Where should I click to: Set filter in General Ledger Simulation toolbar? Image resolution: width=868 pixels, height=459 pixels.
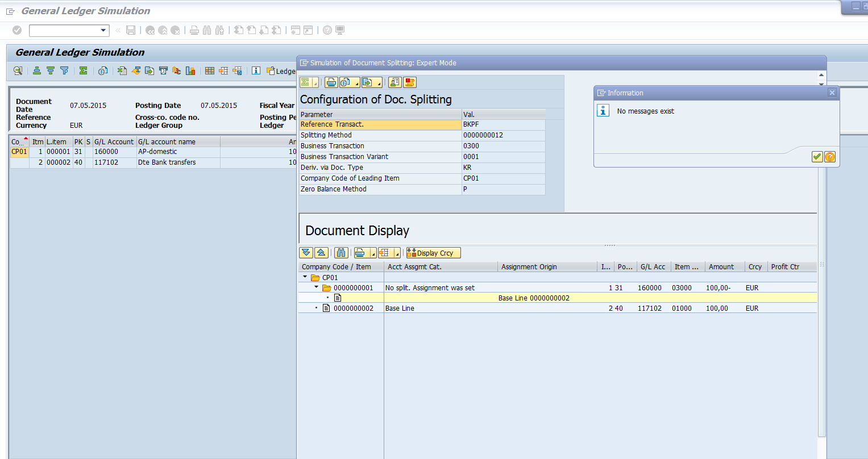coord(64,71)
